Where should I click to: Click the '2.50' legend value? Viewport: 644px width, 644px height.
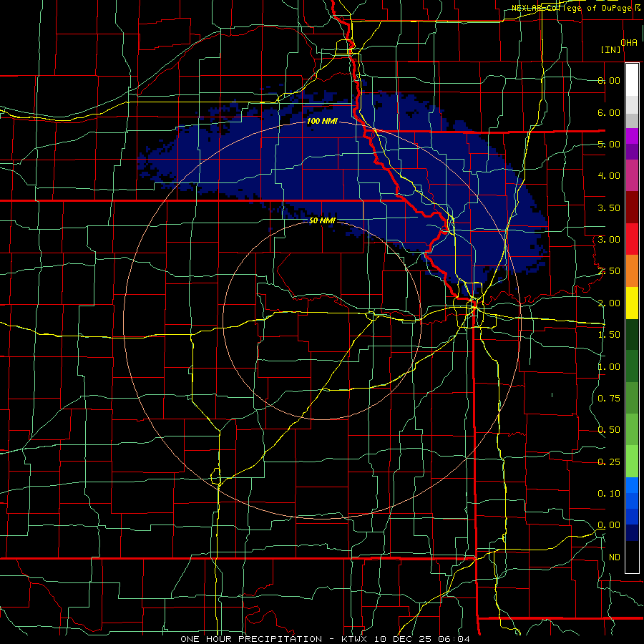click(609, 271)
